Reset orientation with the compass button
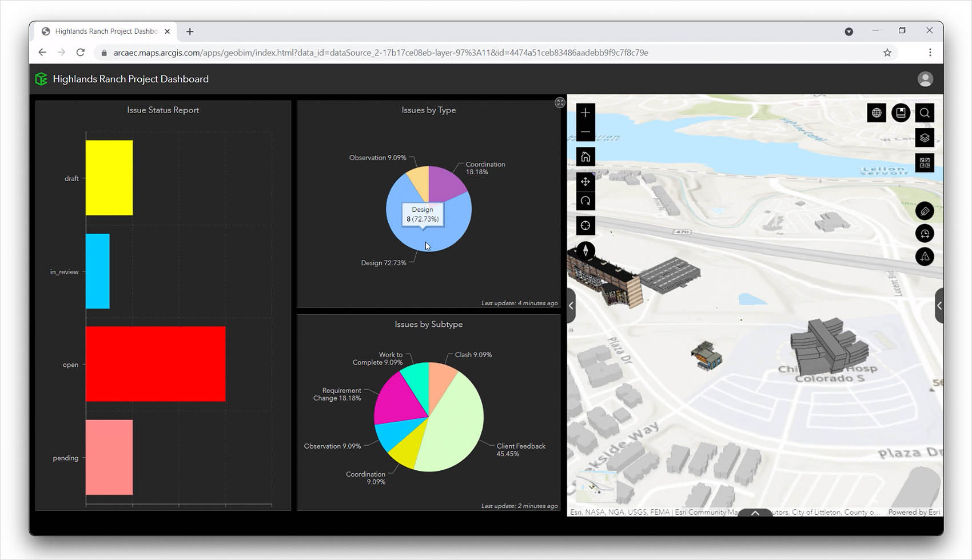This screenshot has height=560, width=972. [585, 251]
